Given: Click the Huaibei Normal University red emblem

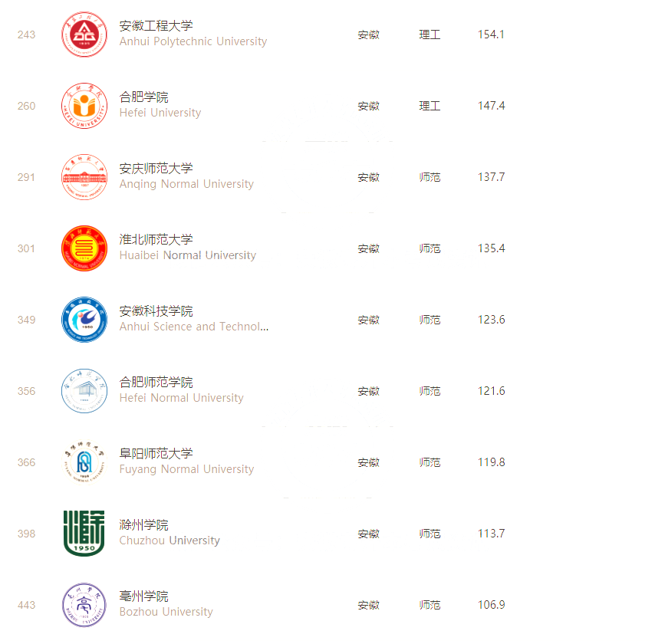Looking at the screenshot, I should 84,248.
